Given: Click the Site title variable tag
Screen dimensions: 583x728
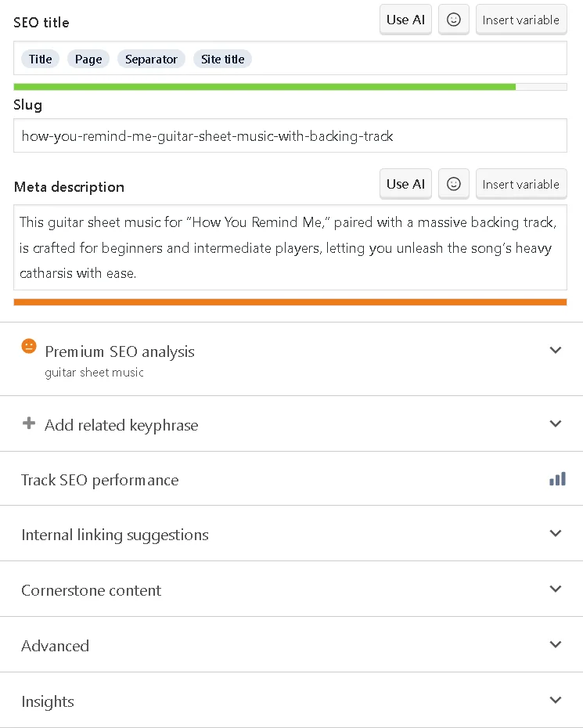Looking at the screenshot, I should (x=222, y=59).
